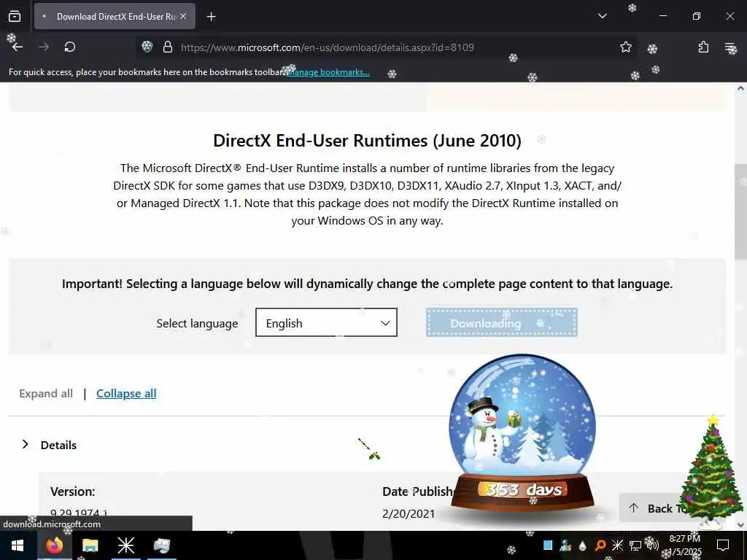Screen dimensions: 747x560
Task: Click the address bar URL
Action: coord(328,47)
